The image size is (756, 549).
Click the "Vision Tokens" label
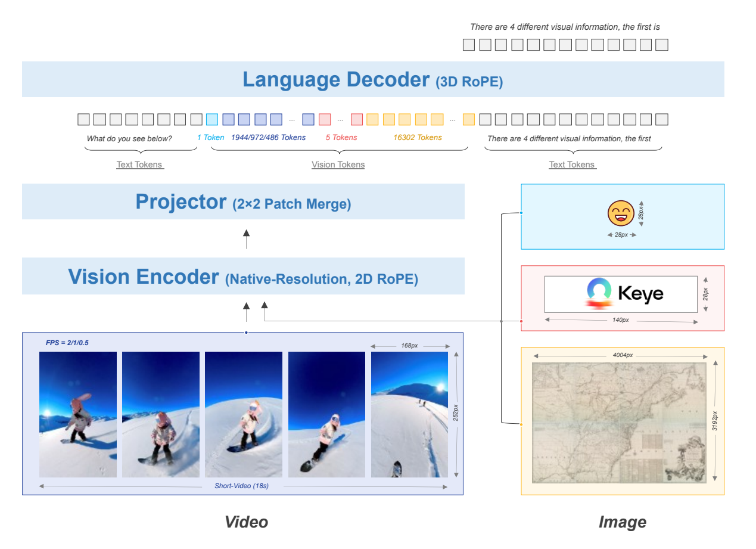pyautogui.click(x=338, y=165)
